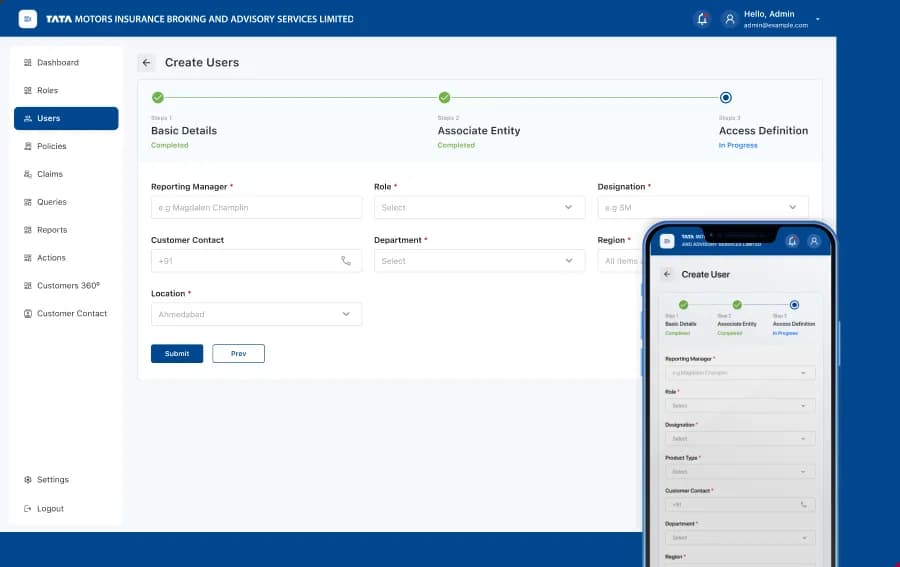Tap the bell icon on the phone mockup

tap(792, 241)
